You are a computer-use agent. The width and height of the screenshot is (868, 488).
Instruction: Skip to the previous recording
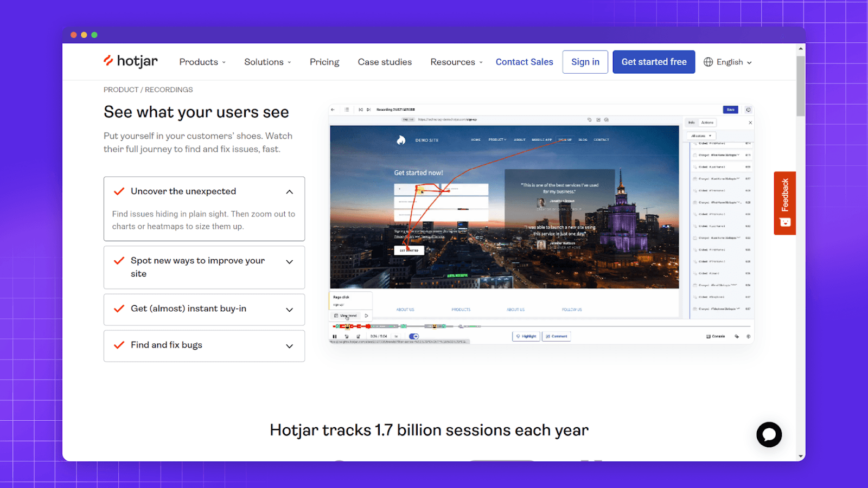(x=361, y=110)
